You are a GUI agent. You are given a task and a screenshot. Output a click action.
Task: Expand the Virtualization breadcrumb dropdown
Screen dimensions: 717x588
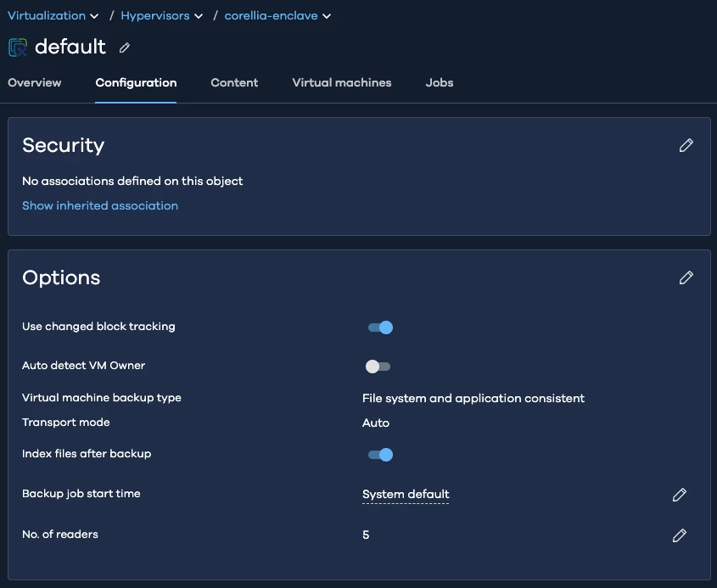(x=94, y=16)
